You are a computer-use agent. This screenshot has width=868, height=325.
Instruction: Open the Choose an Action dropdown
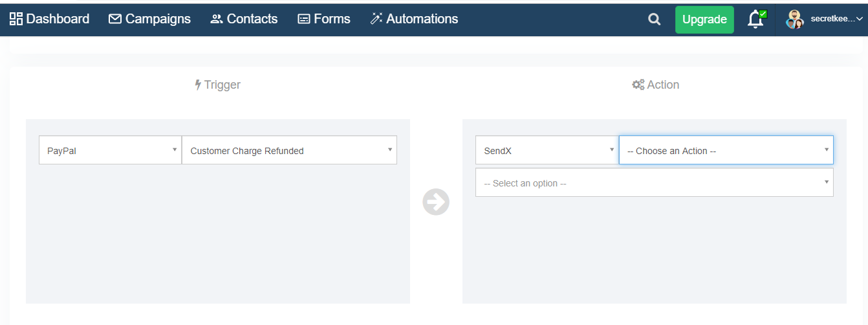pos(726,150)
